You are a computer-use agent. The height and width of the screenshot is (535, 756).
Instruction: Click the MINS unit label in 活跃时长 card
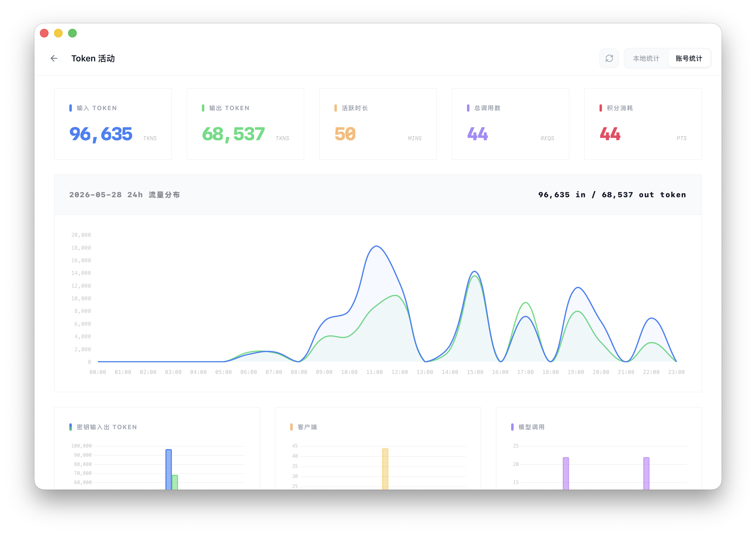415,138
